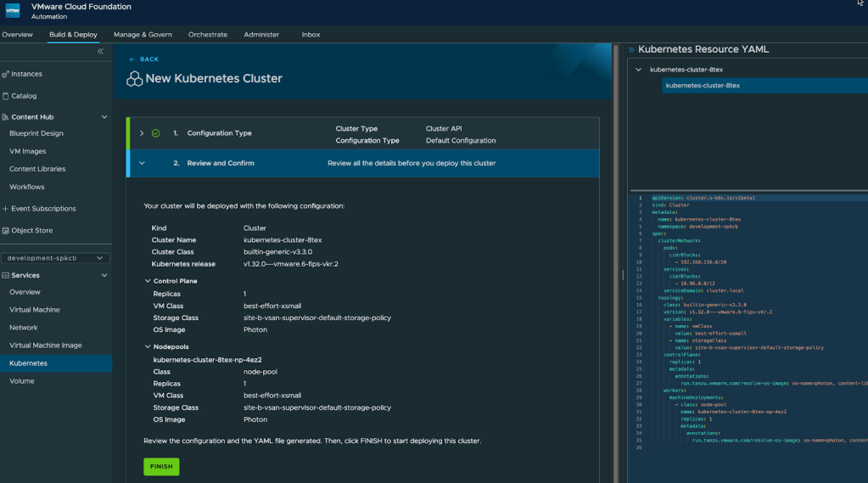Click the Catalog sidebar icon
Screen dimensions: 868x483
(6, 96)
